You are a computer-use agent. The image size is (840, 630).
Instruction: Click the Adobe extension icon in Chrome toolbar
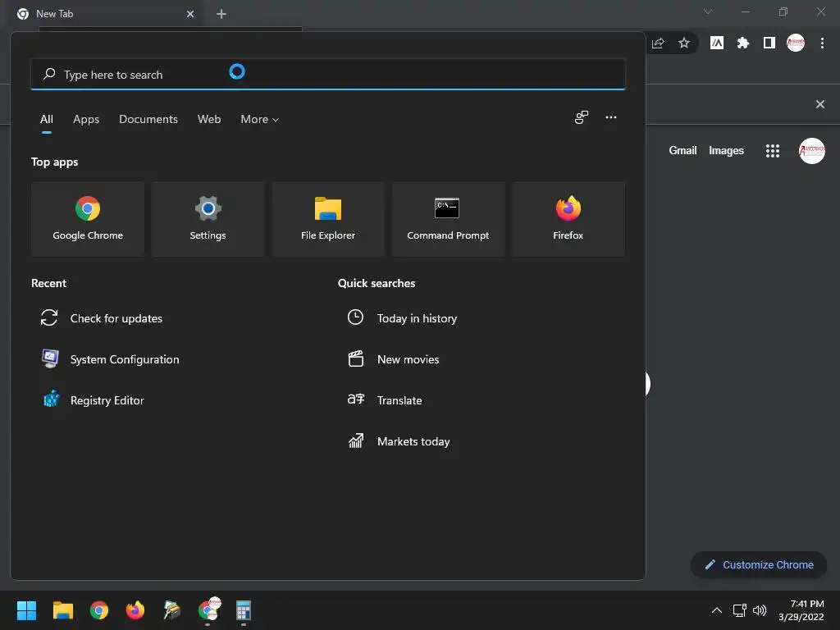pyautogui.click(x=717, y=43)
